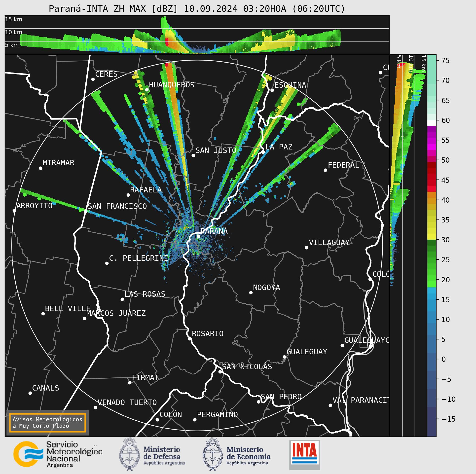Click the C. PELLEGRINI label
The image size is (476, 474).
139,258
